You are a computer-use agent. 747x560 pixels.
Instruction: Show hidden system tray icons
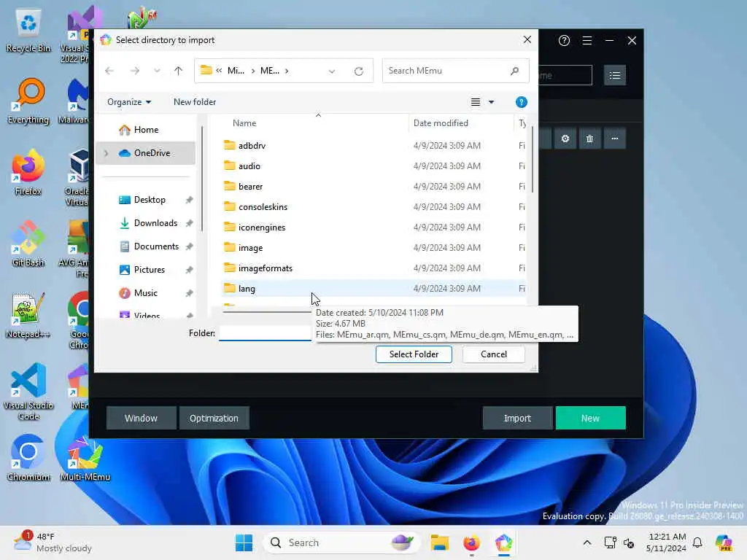pyautogui.click(x=587, y=542)
